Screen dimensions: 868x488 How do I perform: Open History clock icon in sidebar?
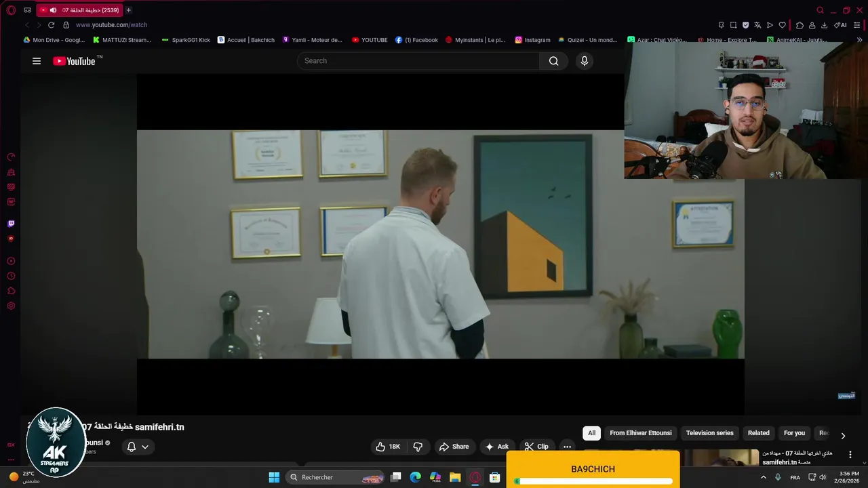[x=11, y=276]
